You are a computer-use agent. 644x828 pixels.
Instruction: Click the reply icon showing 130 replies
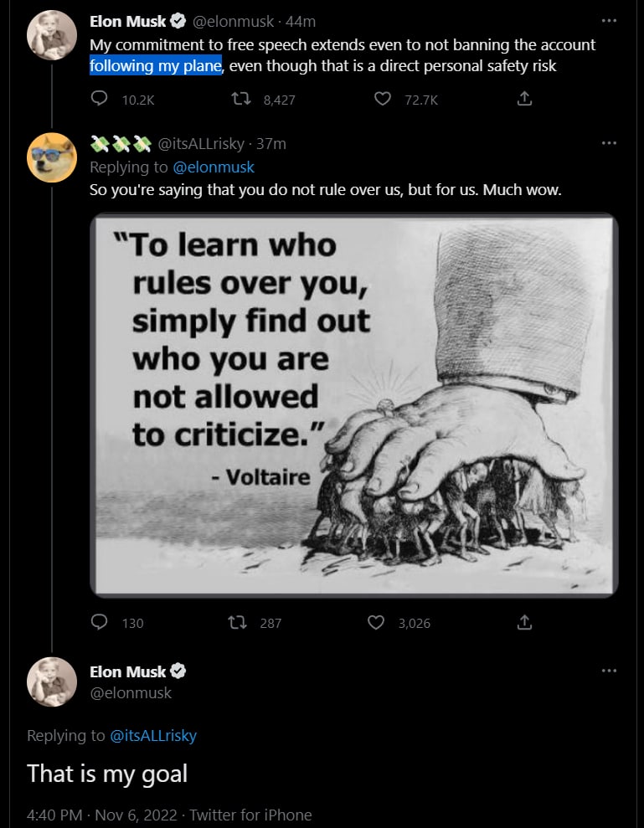[x=99, y=622]
